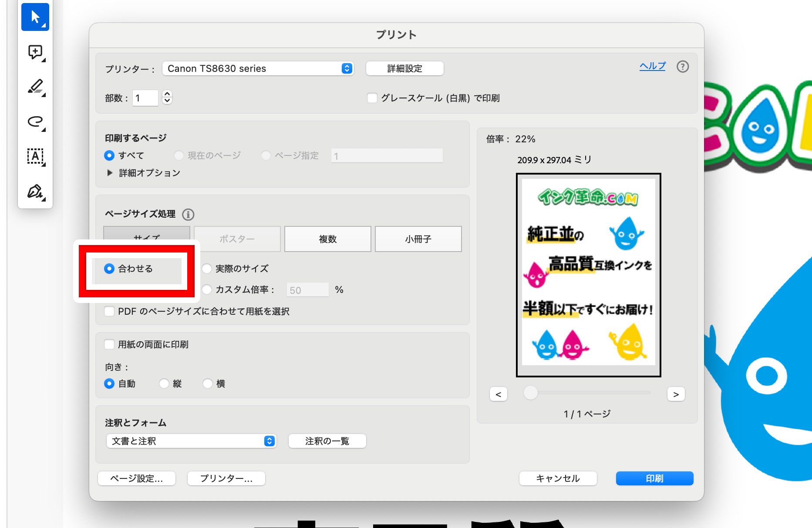
Task: Click the 209.9 x 297.04 ミリ text
Action: point(554,160)
